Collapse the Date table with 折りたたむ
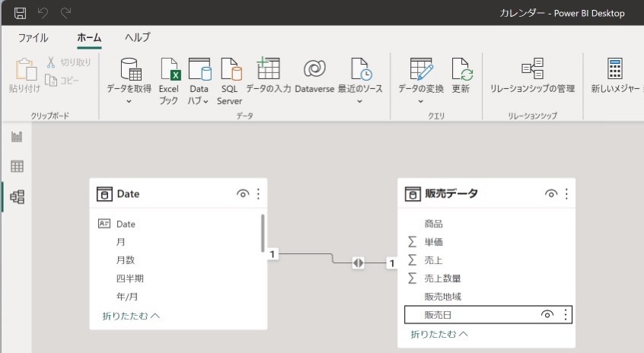 coord(131,316)
